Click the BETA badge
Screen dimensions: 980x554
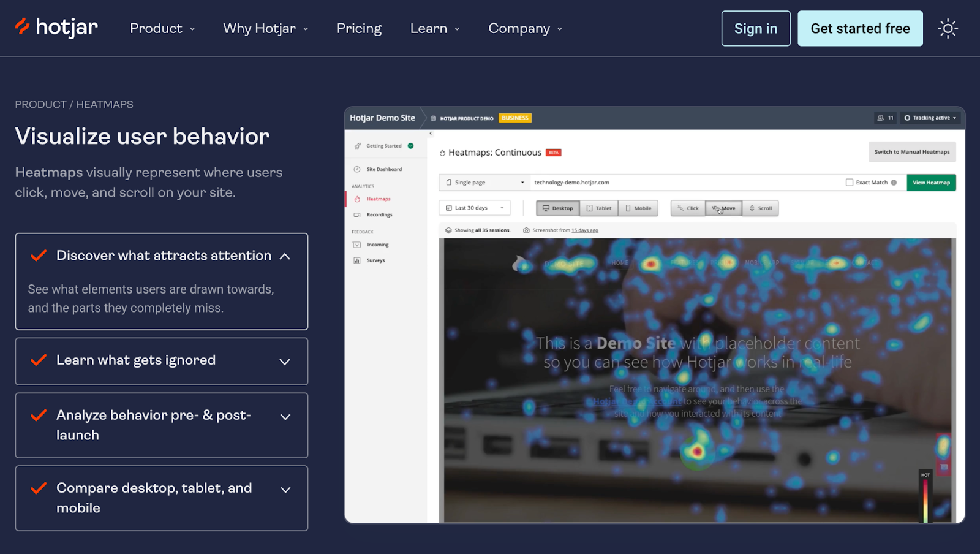pos(554,153)
